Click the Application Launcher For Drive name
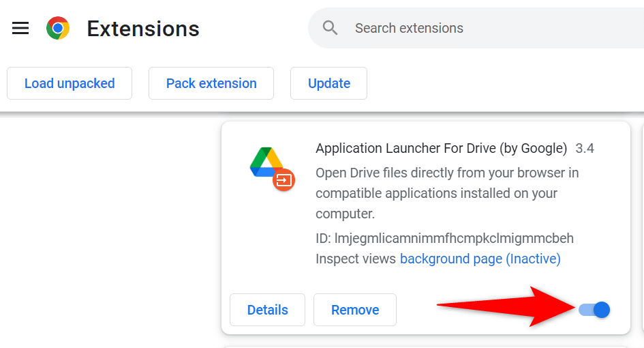644x348 pixels. 441,148
